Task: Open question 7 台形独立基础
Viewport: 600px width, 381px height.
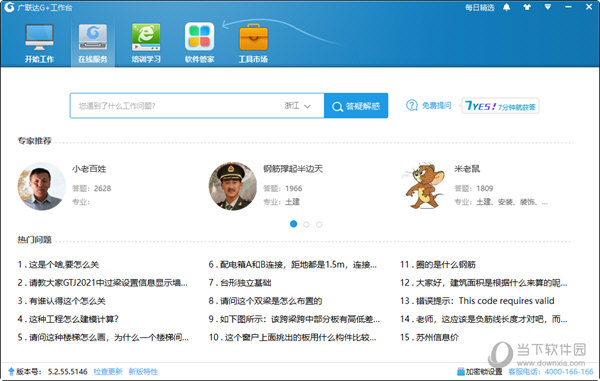Action: (x=240, y=283)
